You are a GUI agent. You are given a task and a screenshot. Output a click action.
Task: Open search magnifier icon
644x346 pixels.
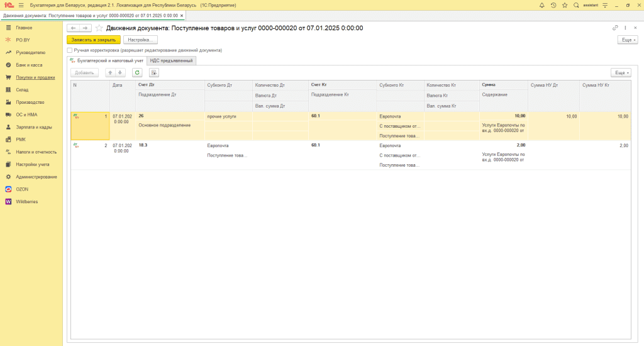coord(576,5)
